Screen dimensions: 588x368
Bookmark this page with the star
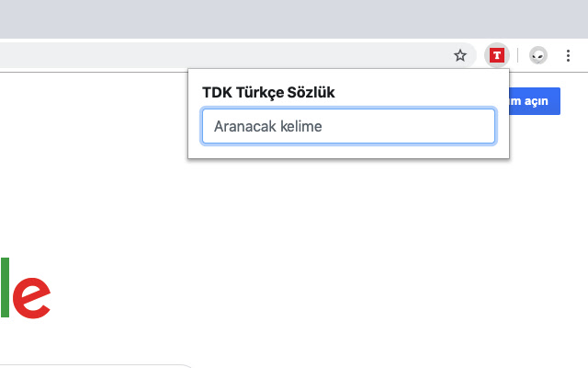click(460, 55)
